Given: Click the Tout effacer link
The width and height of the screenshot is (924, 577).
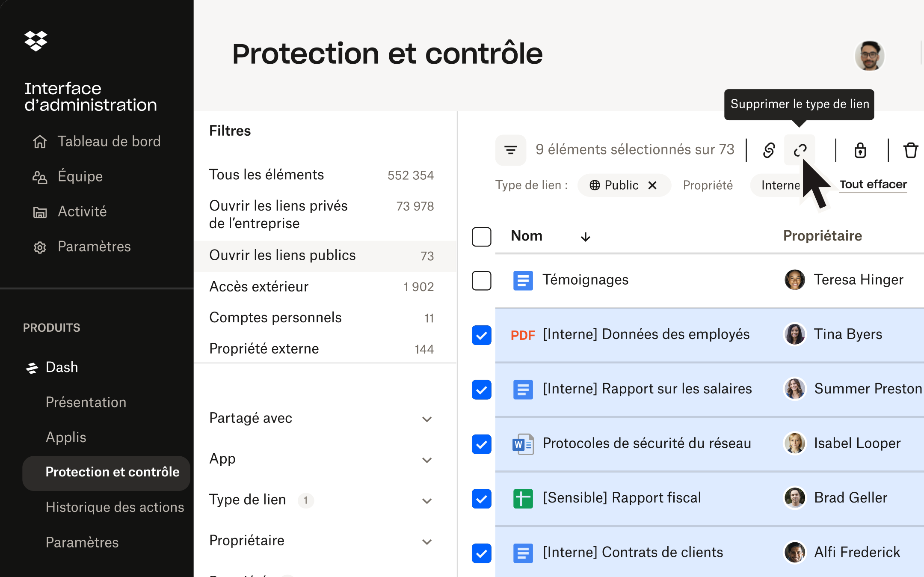Looking at the screenshot, I should (873, 184).
